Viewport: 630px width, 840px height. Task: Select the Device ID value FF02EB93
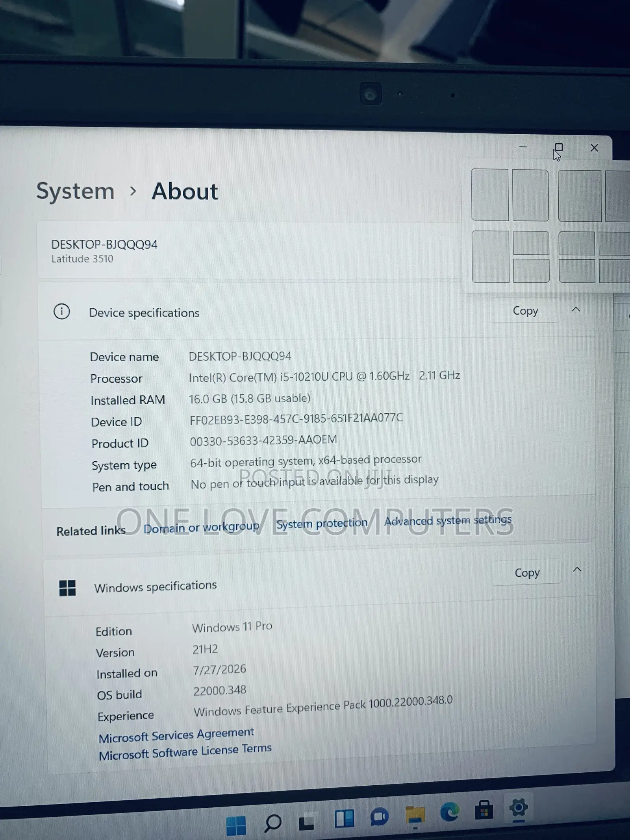[x=296, y=419]
